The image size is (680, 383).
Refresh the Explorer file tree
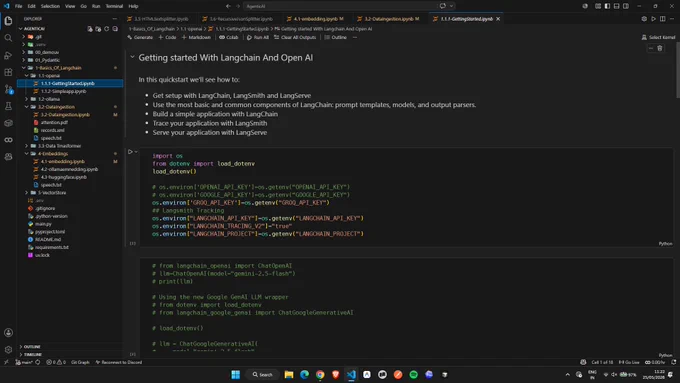click(x=107, y=29)
